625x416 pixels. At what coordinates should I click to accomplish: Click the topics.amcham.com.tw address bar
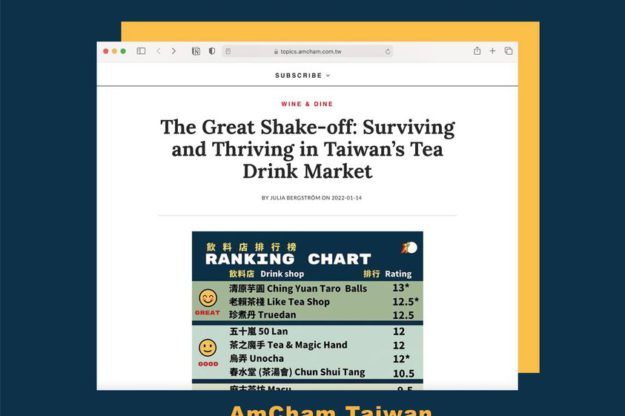click(x=307, y=51)
